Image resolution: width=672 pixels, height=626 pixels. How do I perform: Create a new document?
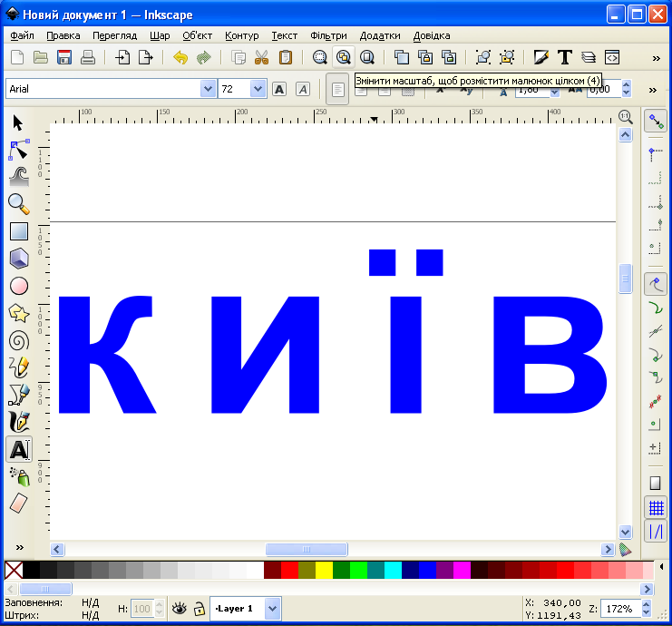(x=17, y=57)
